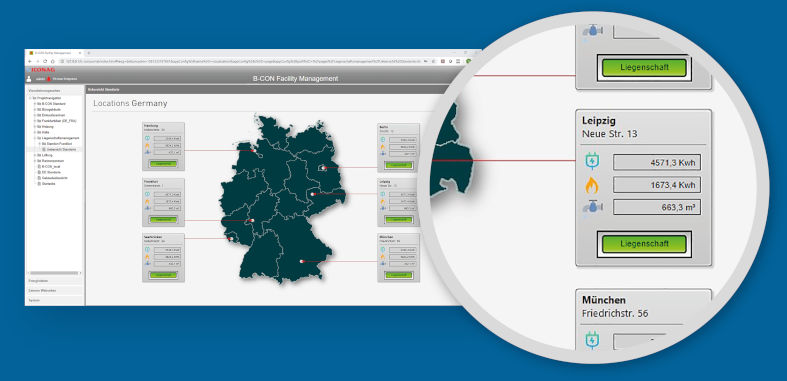
Task: Click the browser reload icon
Action: pos(45,61)
